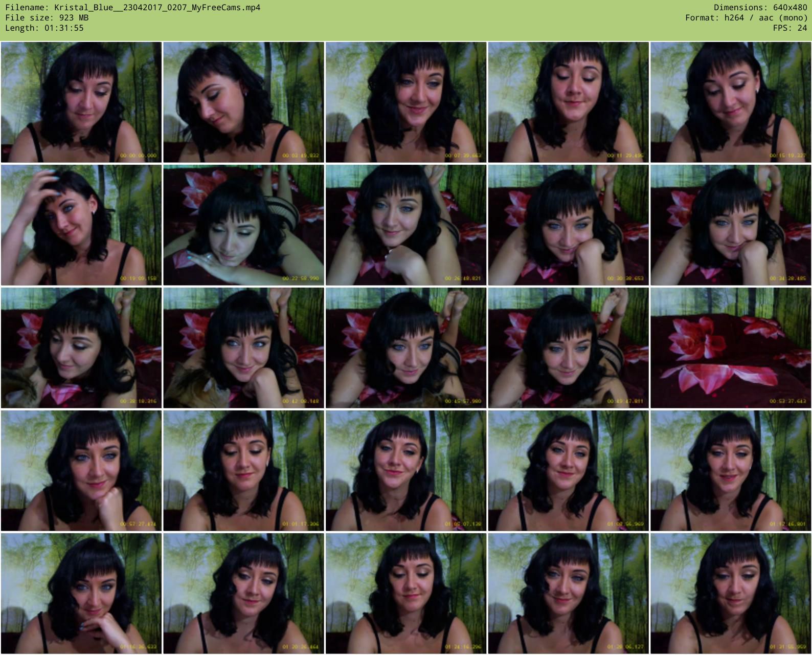
Task: Open the thumbnail at timestamp 01:20:26
Action: tap(243, 594)
